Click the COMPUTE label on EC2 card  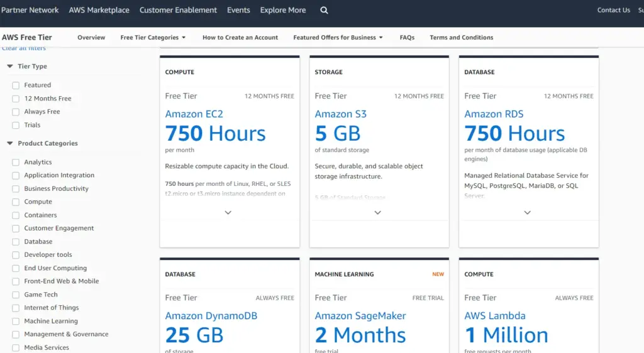pyautogui.click(x=179, y=72)
